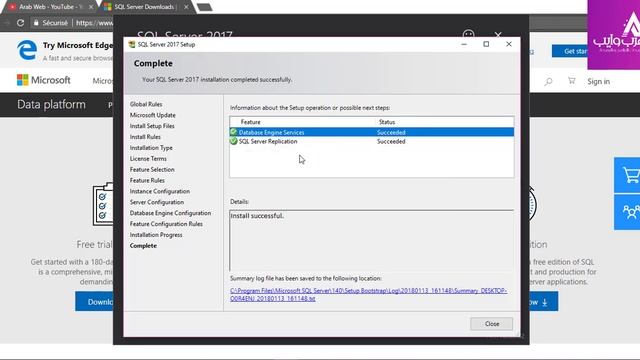Click the Feature column header
Image resolution: width=640 pixels, height=360 pixels.
click(x=250, y=122)
